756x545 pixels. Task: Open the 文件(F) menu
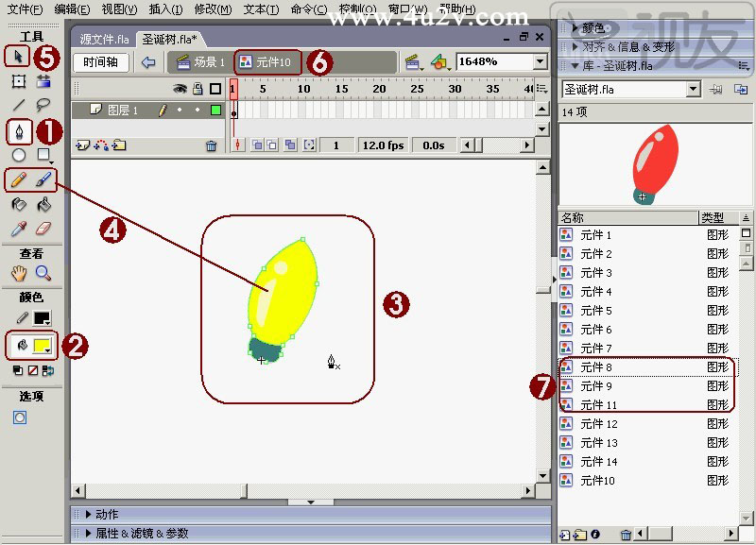click(25, 9)
